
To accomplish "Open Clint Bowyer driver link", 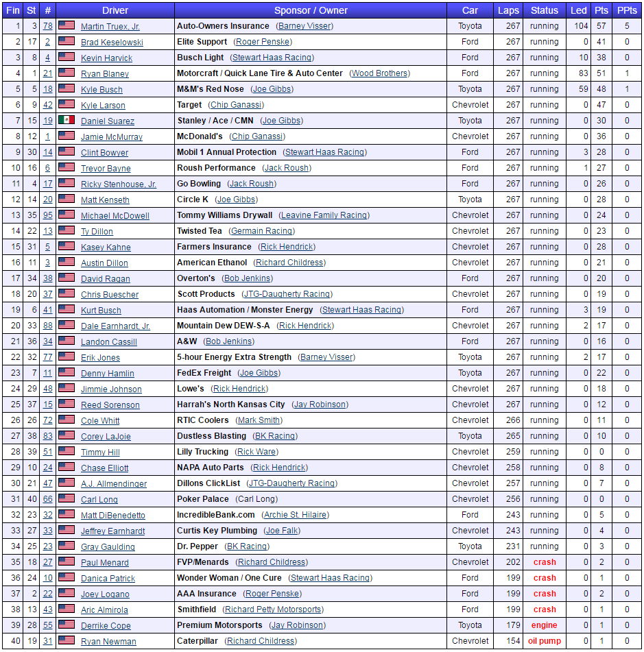I will pos(104,153).
